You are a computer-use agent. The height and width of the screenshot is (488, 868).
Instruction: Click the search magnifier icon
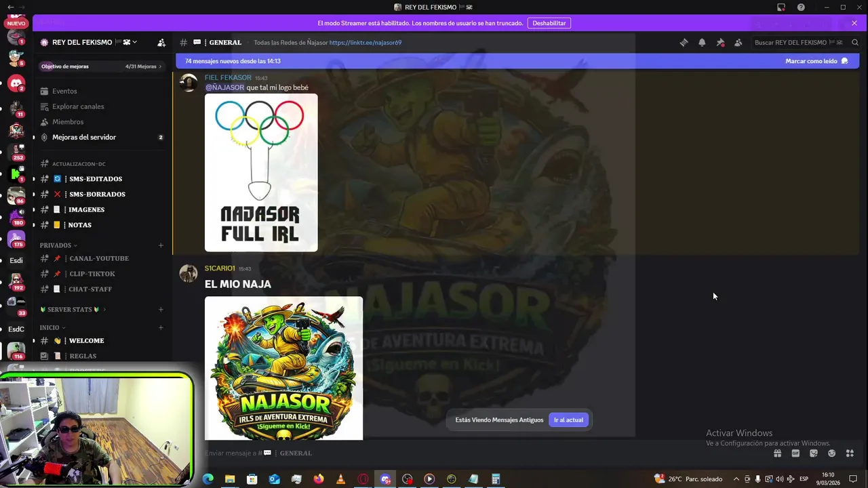[x=854, y=42]
